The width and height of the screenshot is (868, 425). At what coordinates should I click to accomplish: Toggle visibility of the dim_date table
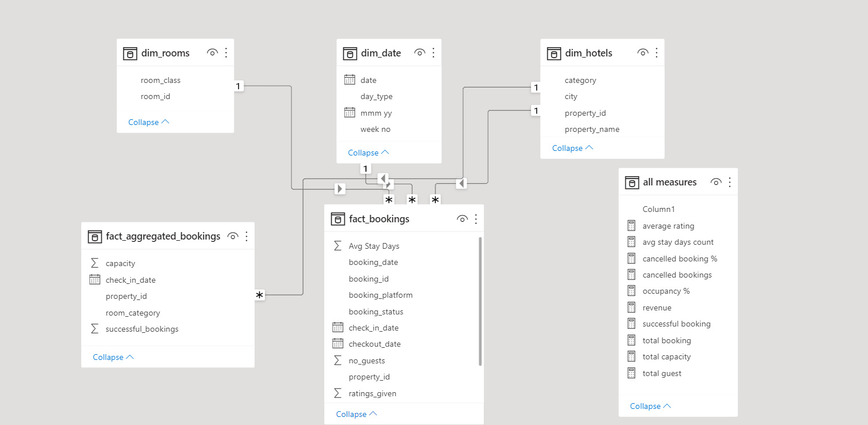pos(419,52)
